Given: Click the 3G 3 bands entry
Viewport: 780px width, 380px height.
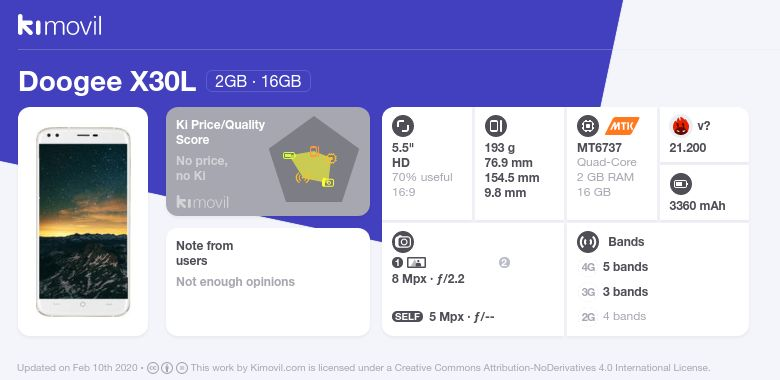Looking at the screenshot, I should pos(614,292).
